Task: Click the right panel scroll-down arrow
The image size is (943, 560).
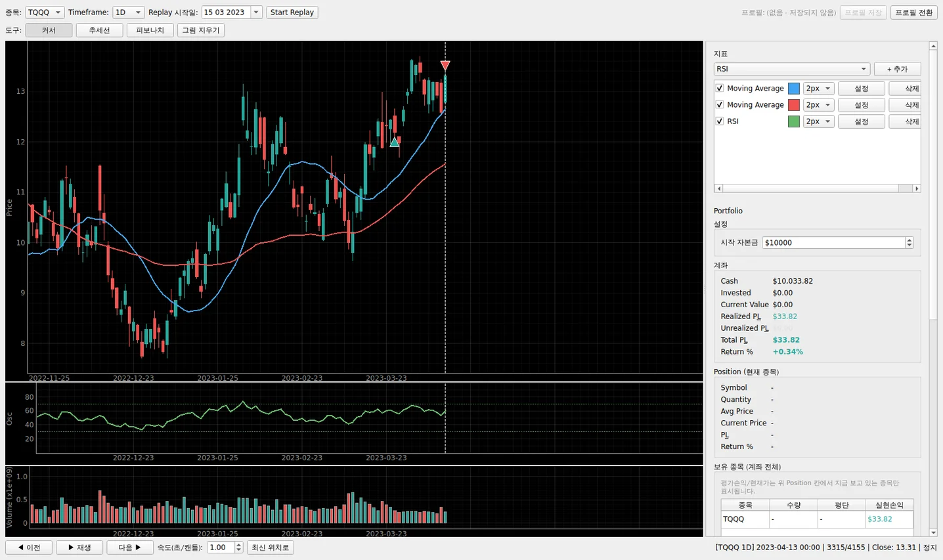Action: [933, 532]
